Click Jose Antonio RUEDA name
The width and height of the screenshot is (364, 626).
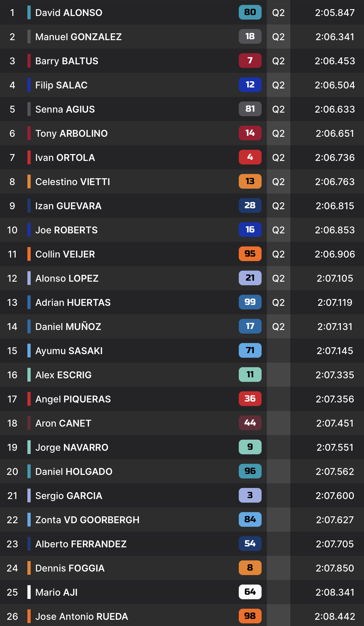(x=82, y=617)
